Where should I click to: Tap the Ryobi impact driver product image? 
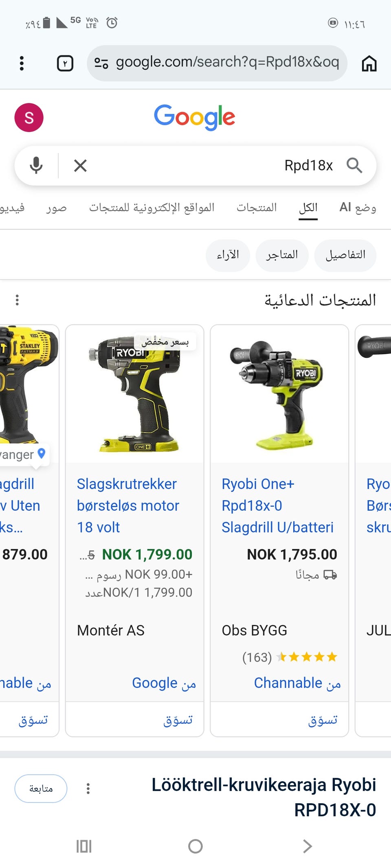click(x=135, y=394)
